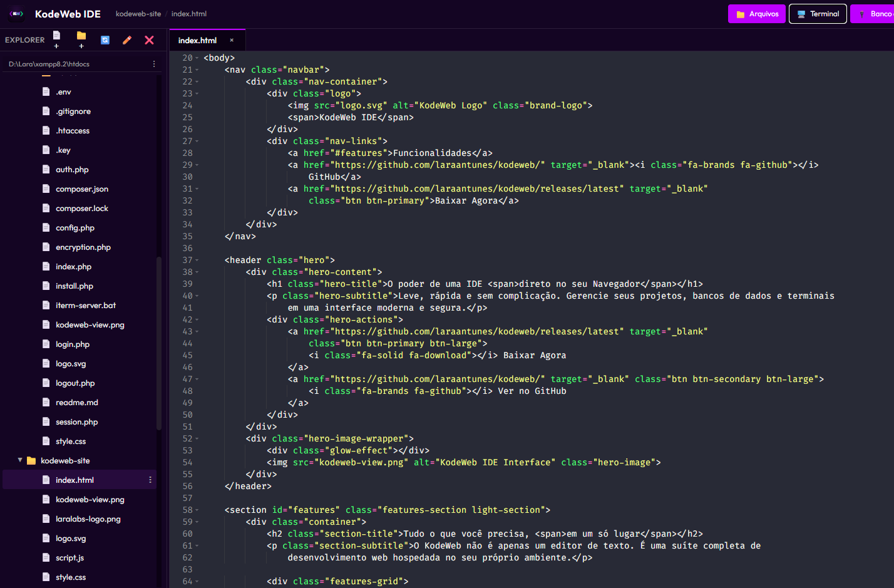Click the KodeWeb IDE logo icon

(x=16, y=14)
